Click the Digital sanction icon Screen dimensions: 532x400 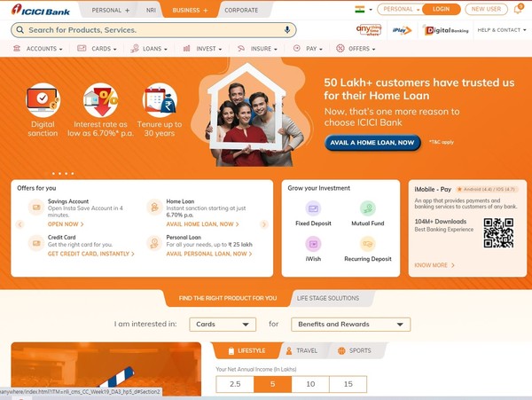click(x=43, y=100)
